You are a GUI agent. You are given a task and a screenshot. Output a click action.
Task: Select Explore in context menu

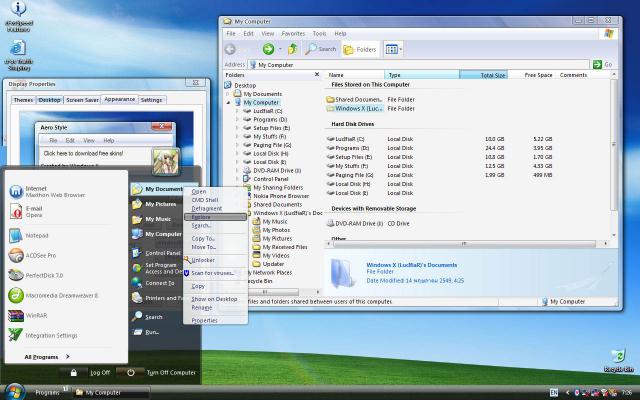point(215,217)
